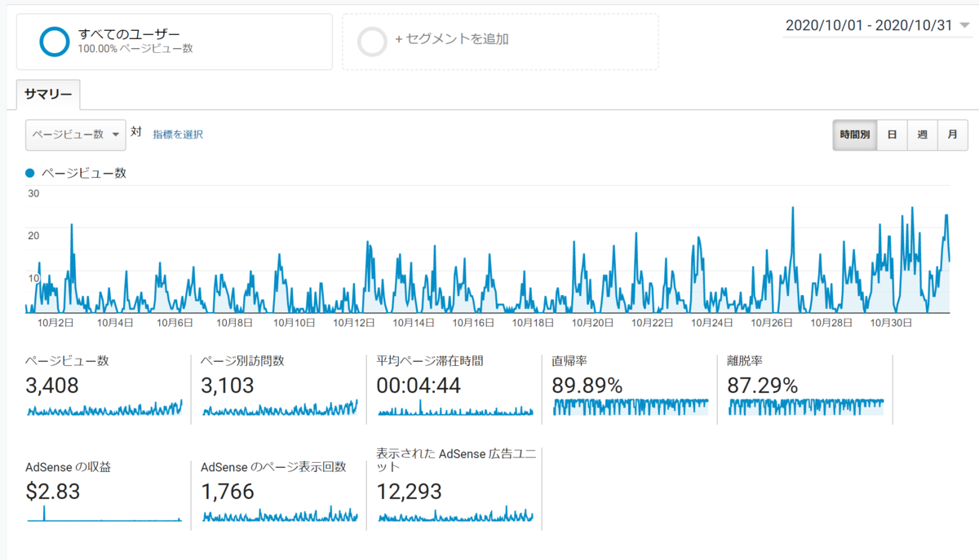Viewport: 979px width, 560px height.
Task: Switch to the サマリー tab
Action: click(48, 95)
